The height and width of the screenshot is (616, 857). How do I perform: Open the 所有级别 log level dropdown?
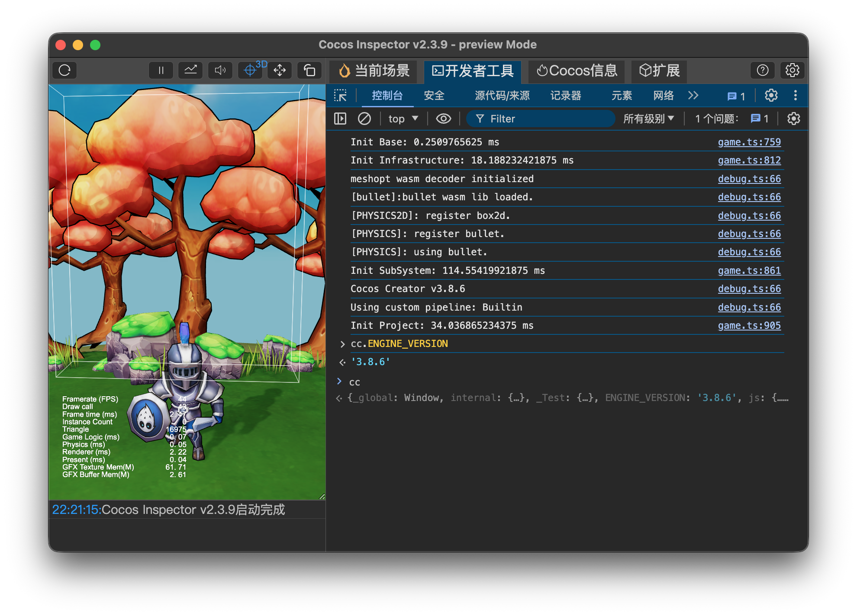[x=649, y=119]
